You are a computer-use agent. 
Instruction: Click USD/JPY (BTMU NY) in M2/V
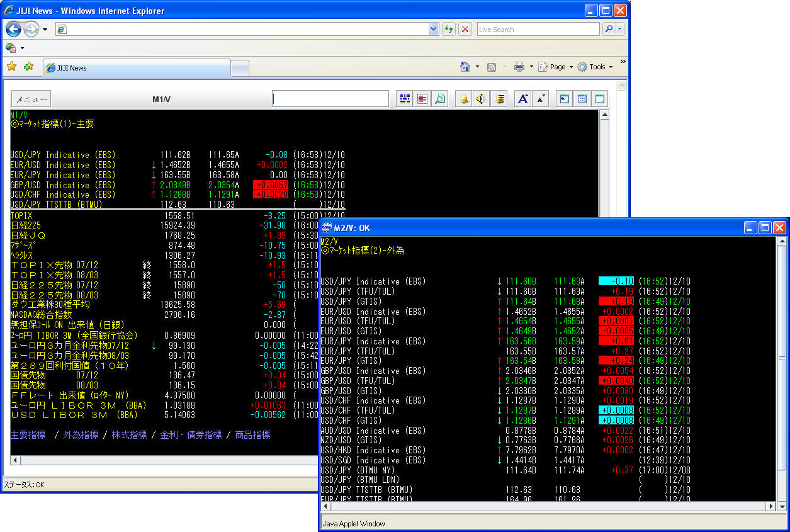point(358,470)
